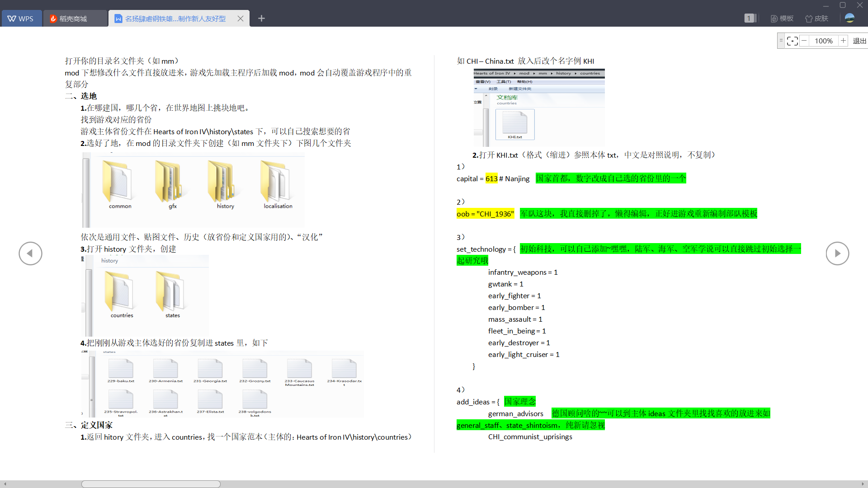Image resolution: width=868 pixels, height=488 pixels.
Task: Click the 退出 exit button
Action: tap(859, 40)
